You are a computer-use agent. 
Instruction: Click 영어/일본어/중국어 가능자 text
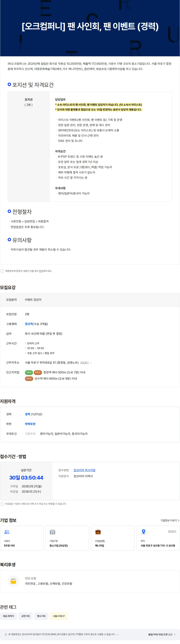(74, 194)
